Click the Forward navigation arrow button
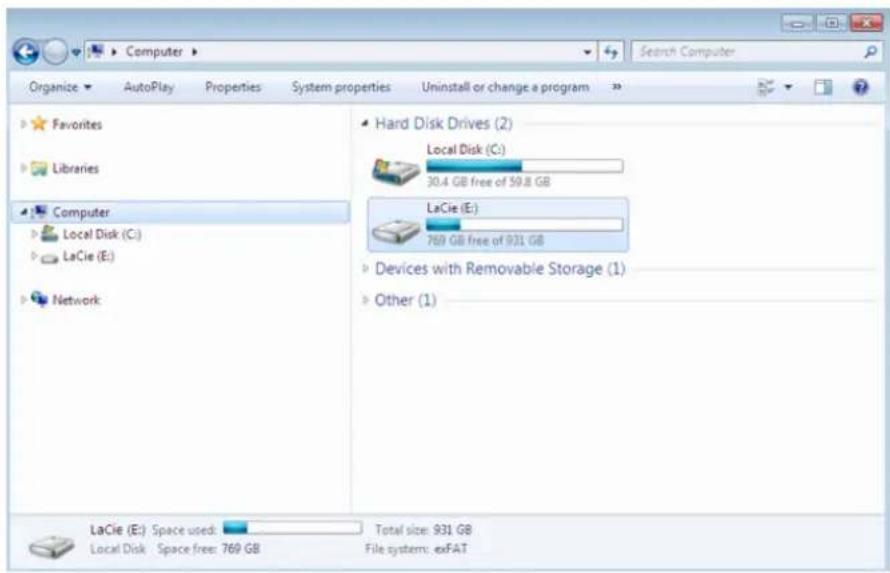The height and width of the screenshot is (573, 890). [x=55, y=52]
